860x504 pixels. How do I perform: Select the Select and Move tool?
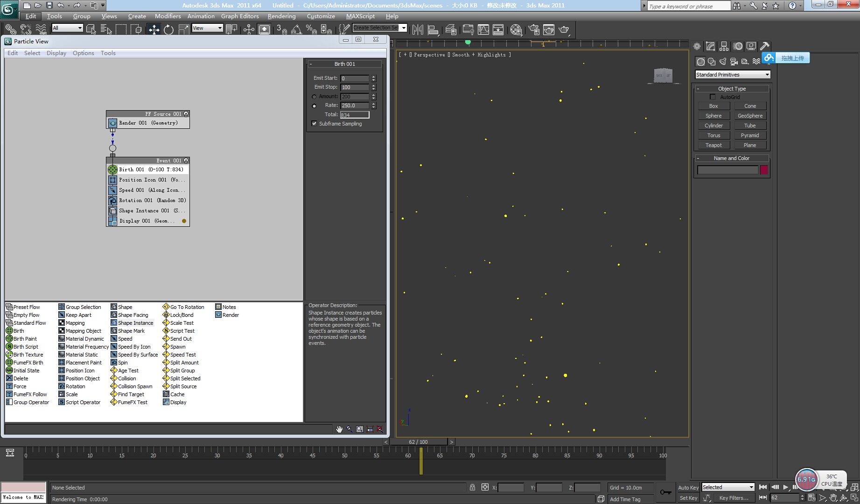(x=154, y=29)
